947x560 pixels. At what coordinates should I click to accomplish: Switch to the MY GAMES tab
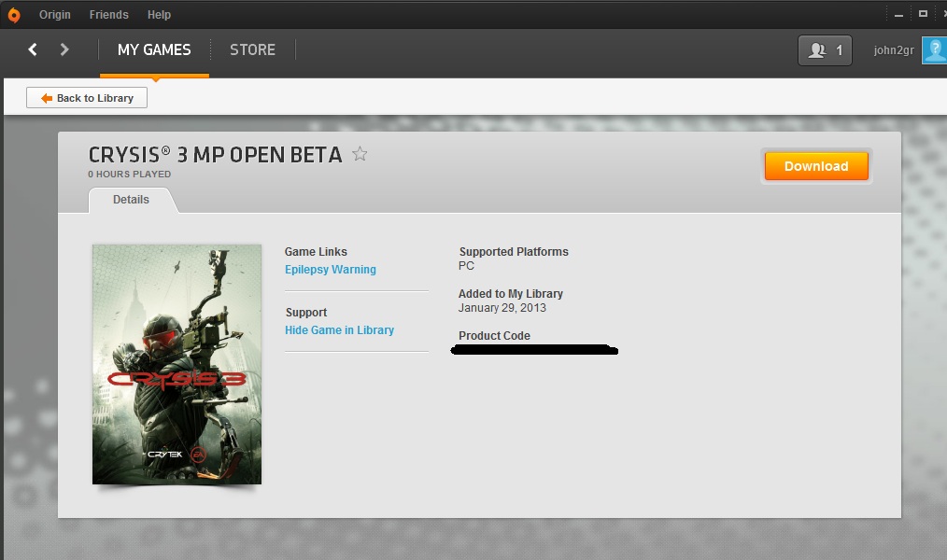154,50
